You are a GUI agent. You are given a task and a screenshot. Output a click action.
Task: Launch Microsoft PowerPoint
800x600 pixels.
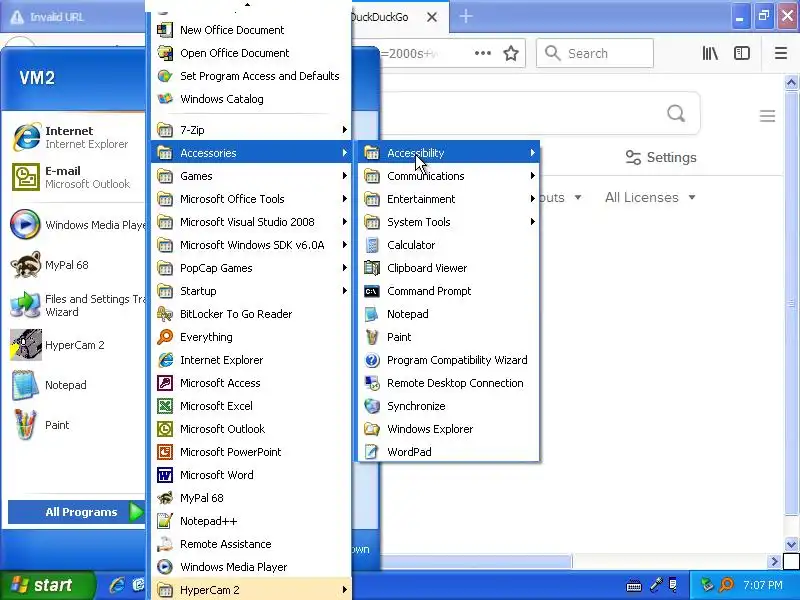click(x=251, y=452)
